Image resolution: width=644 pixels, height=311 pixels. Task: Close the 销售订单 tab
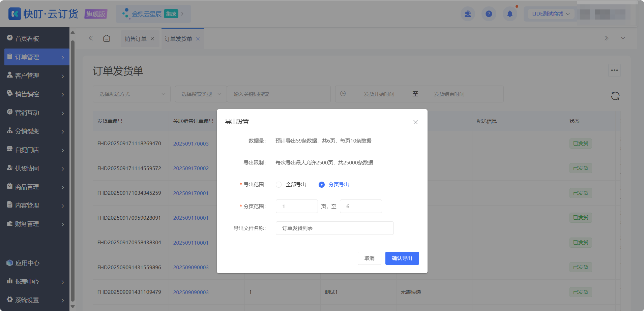152,39
